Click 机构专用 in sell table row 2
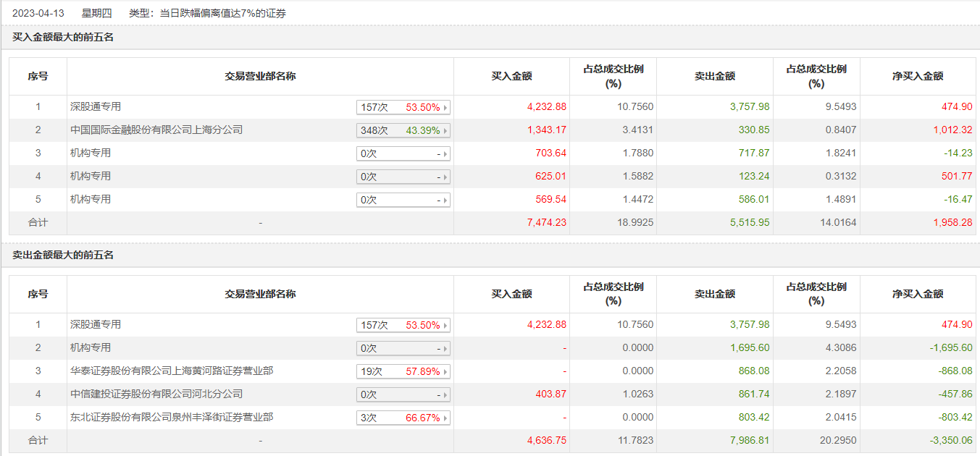Image resolution: width=980 pixels, height=456 pixels. tap(91, 348)
